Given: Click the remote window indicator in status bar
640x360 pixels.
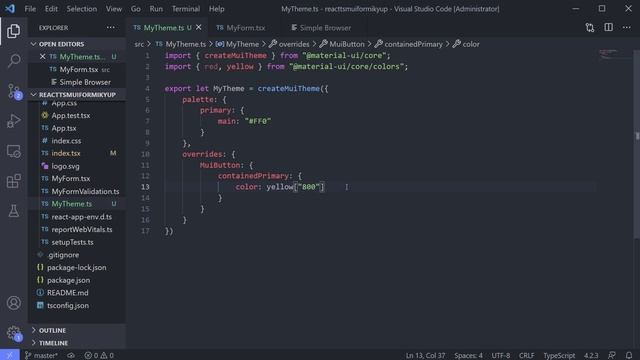Looking at the screenshot, I should click(x=9, y=355).
